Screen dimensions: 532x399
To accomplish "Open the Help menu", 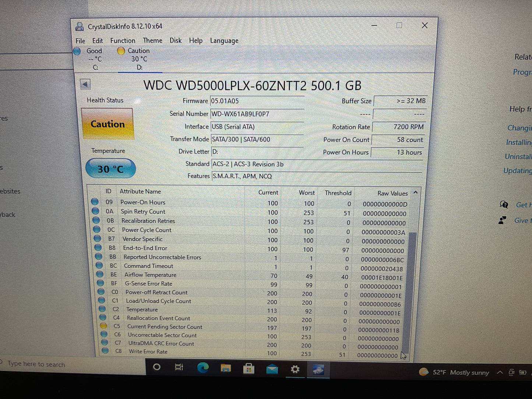I will point(196,40).
